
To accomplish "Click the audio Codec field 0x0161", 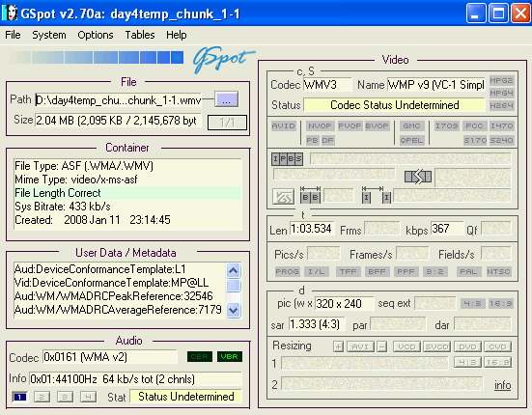I will pyautogui.click(x=110, y=357).
